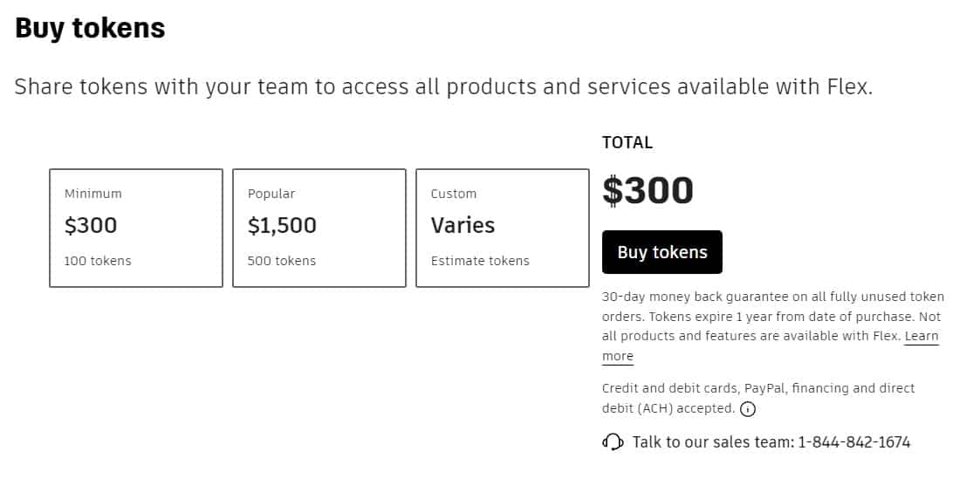Click the large $300 total amount

click(x=648, y=190)
